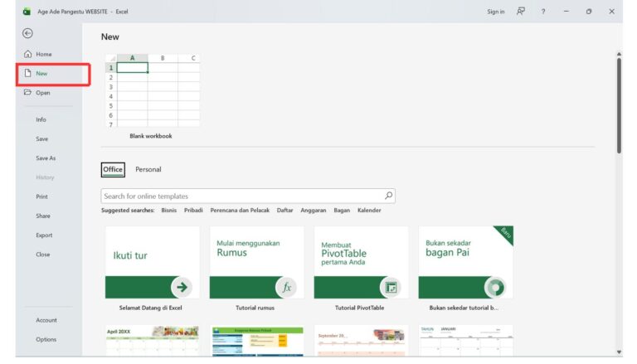
Task: Click the New document page icon
Action: [x=27, y=73]
